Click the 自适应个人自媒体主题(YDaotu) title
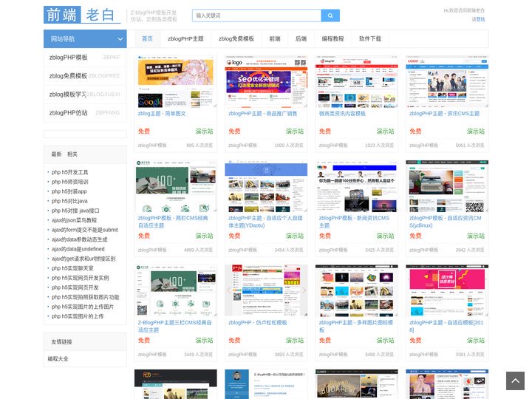Screen dimensions: 532x399 point(265,222)
